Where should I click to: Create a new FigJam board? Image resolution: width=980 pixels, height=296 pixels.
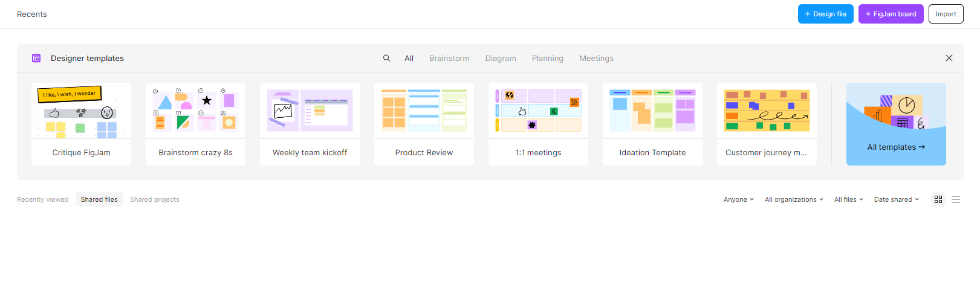891,14
